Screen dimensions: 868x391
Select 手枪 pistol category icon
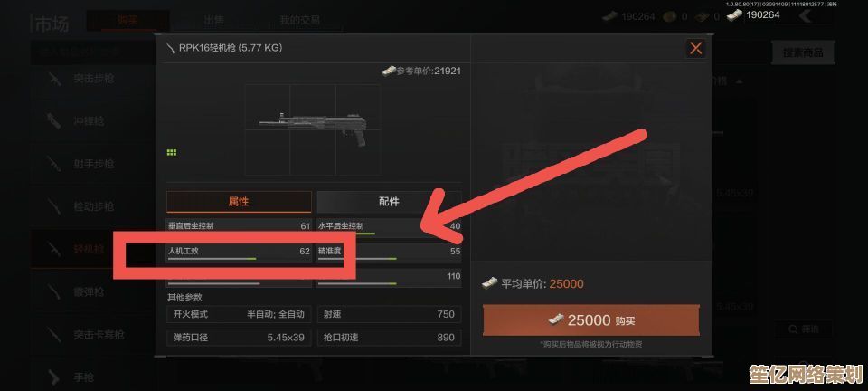tap(54, 377)
